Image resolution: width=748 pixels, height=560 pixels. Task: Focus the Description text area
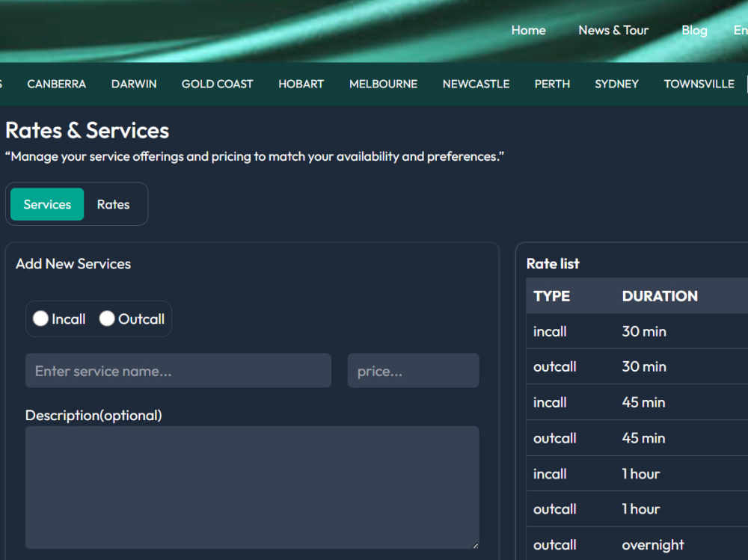(252, 487)
